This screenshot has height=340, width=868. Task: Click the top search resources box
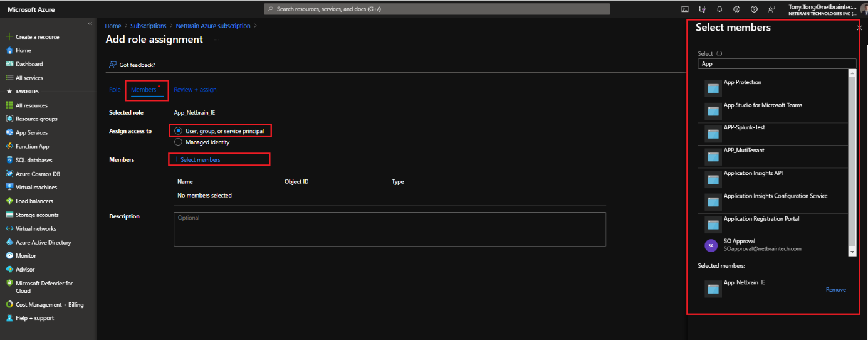(437, 9)
